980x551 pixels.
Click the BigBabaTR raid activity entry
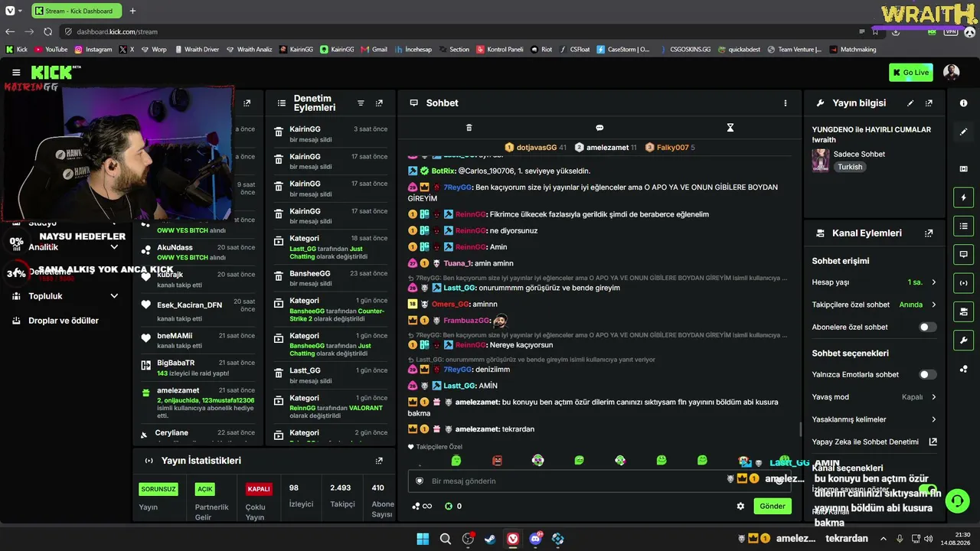[198, 368]
